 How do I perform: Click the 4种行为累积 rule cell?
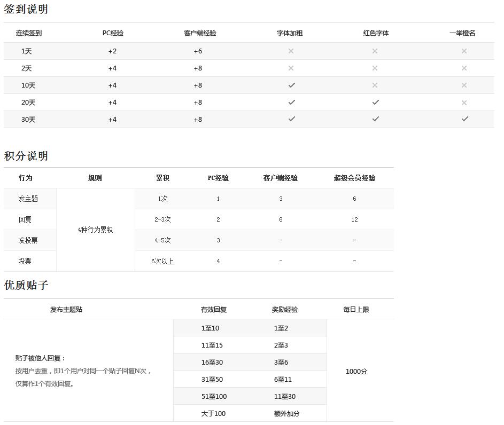point(95,230)
